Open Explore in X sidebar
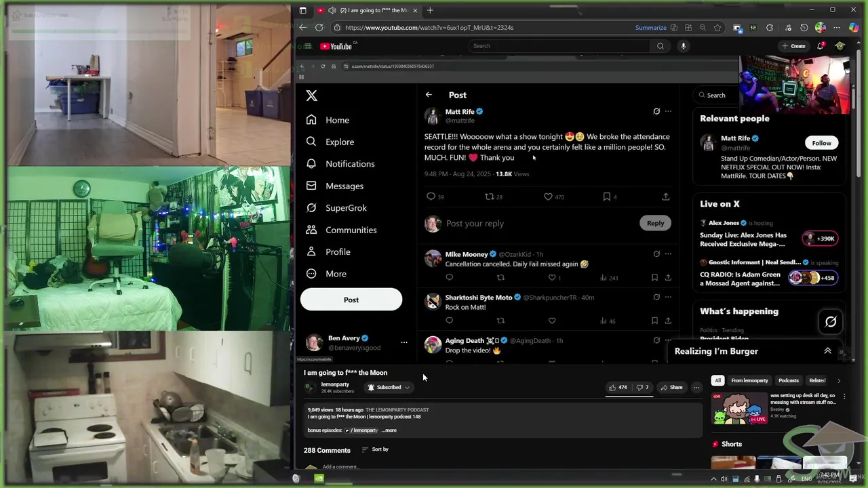 (x=330, y=142)
